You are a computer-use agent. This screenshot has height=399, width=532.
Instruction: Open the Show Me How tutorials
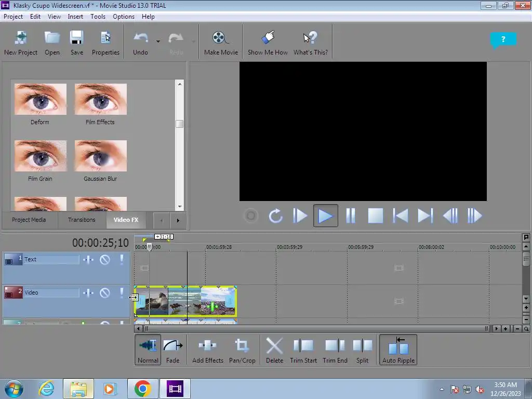(268, 43)
